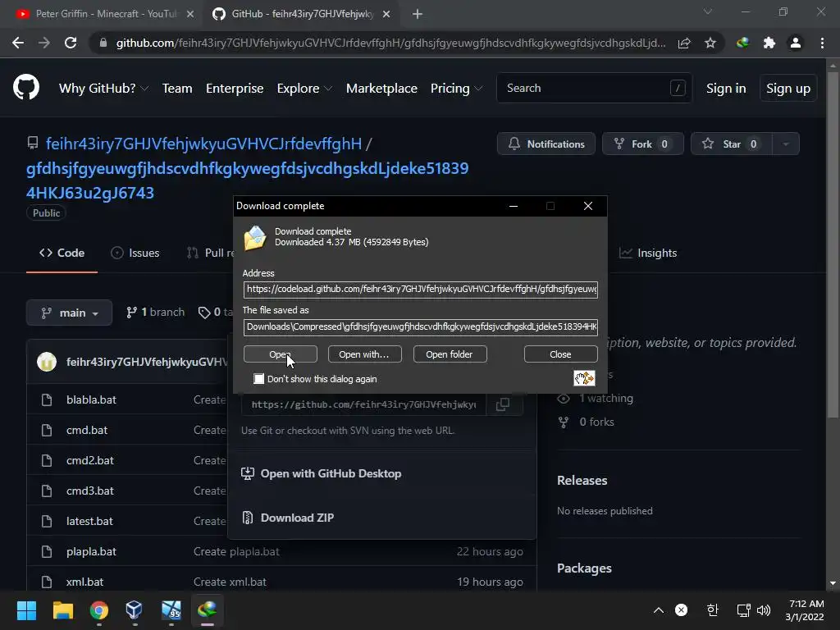Click the GitHub Octocat logo
The width and height of the screenshot is (840, 630).
click(26, 88)
